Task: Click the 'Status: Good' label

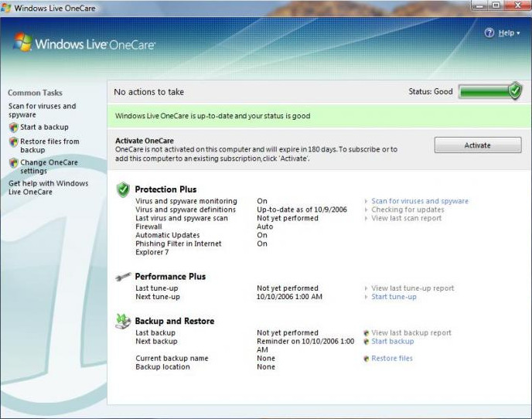Action: coord(431,91)
